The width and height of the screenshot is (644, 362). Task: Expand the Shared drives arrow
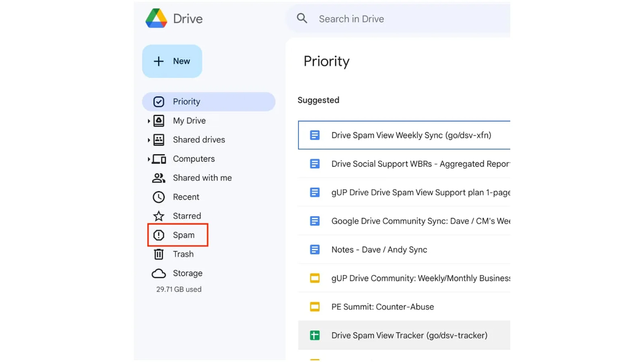pos(149,140)
